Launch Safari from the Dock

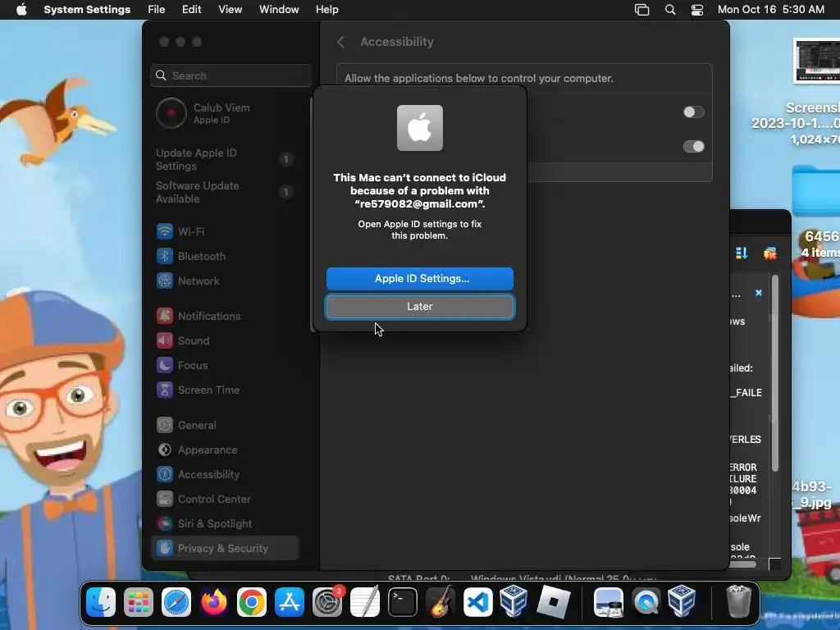[176, 601]
